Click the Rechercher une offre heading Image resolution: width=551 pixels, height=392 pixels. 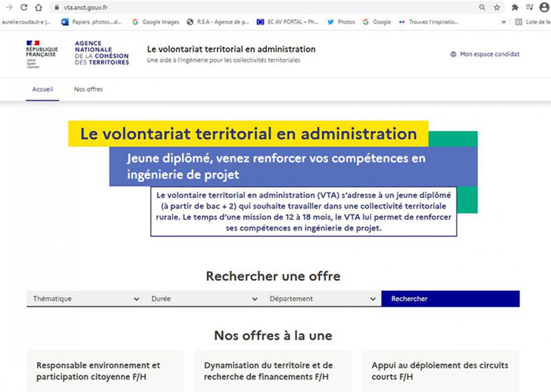pyautogui.click(x=273, y=276)
